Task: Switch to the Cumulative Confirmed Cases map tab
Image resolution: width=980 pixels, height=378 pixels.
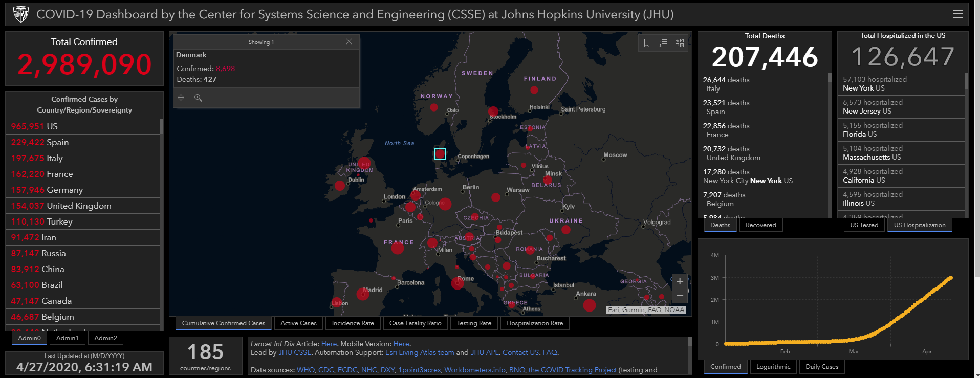Action: [x=224, y=323]
